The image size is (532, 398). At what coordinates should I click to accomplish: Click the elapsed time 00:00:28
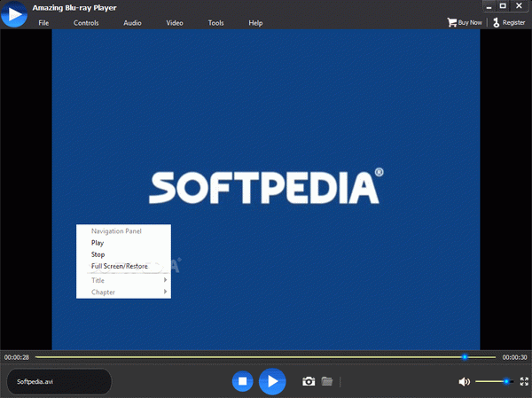click(17, 357)
